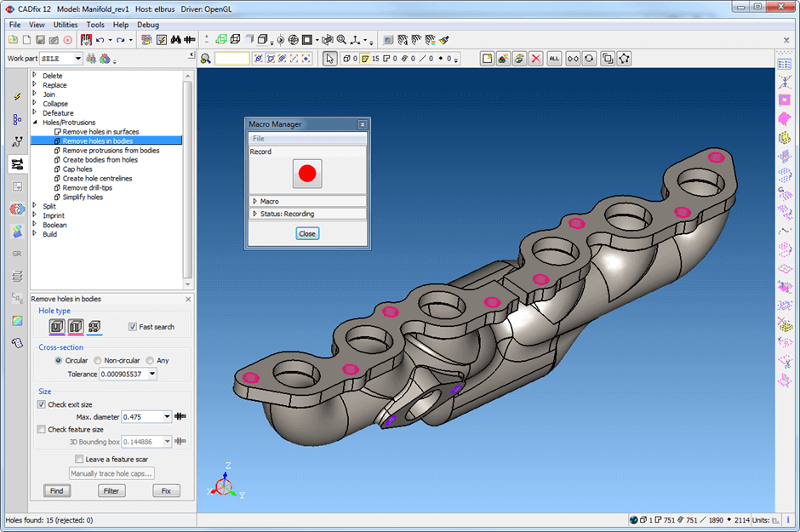Viewport: 800px width, 532px height.
Task: Click the polygon selection icon
Action: click(x=624, y=59)
